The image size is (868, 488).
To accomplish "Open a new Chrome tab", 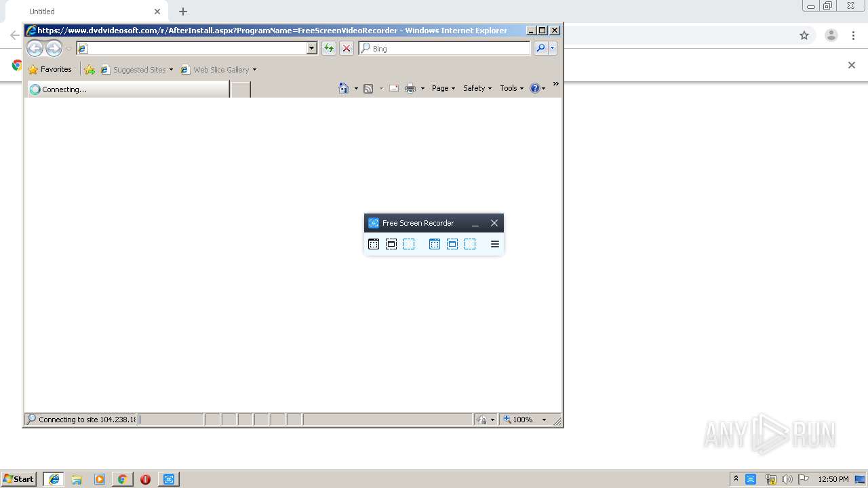I will (x=183, y=12).
